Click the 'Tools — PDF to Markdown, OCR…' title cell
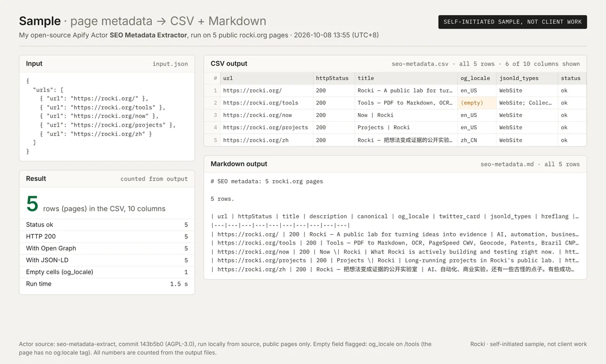Viewport: 606px width, 364px height. [x=406, y=103]
